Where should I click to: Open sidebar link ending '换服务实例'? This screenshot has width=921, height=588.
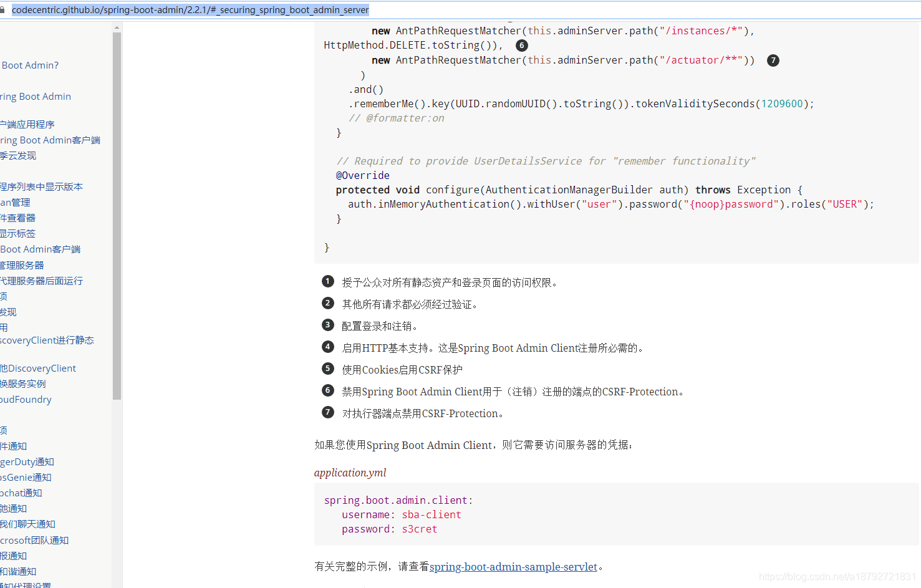tap(23, 384)
